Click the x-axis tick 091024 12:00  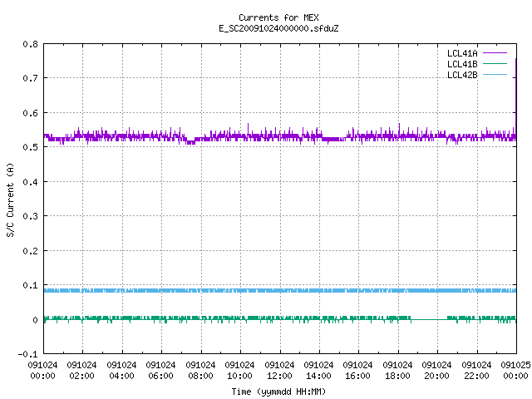pos(279,370)
